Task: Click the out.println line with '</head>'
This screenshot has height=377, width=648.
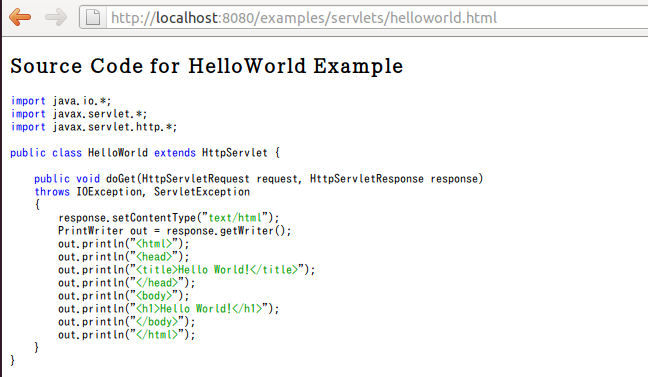Action: pyautogui.click(x=126, y=283)
